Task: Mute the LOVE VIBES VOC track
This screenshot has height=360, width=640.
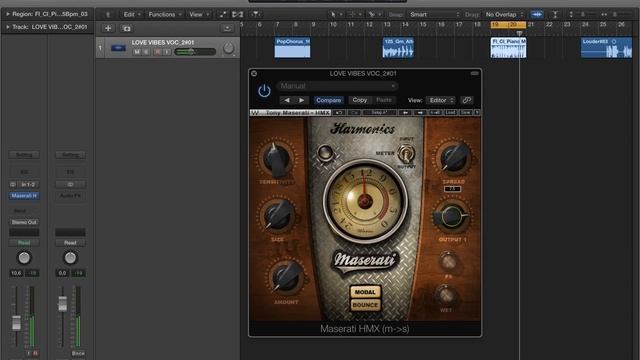Action: tap(137, 52)
